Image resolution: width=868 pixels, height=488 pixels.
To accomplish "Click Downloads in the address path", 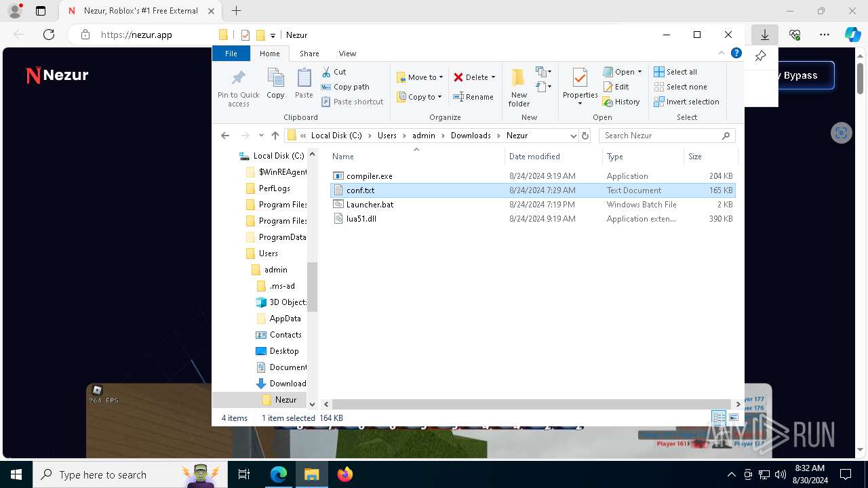I will (x=471, y=136).
